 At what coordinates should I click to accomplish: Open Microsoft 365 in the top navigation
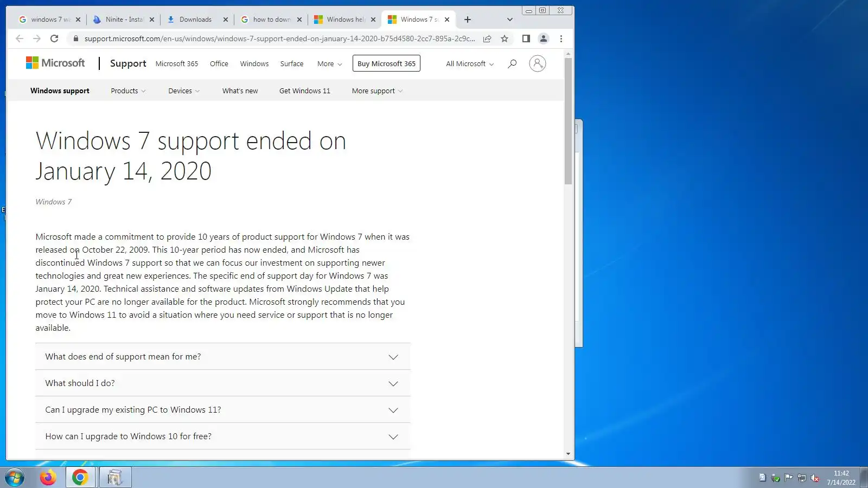(177, 63)
